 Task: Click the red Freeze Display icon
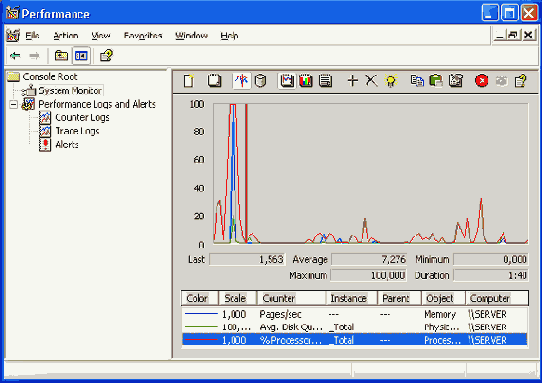click(x=482, y=81)
